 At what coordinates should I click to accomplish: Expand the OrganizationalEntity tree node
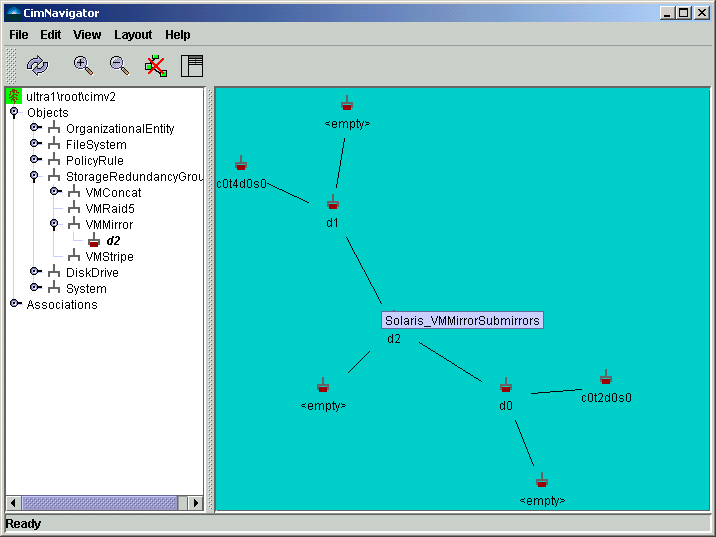(35, 128)
